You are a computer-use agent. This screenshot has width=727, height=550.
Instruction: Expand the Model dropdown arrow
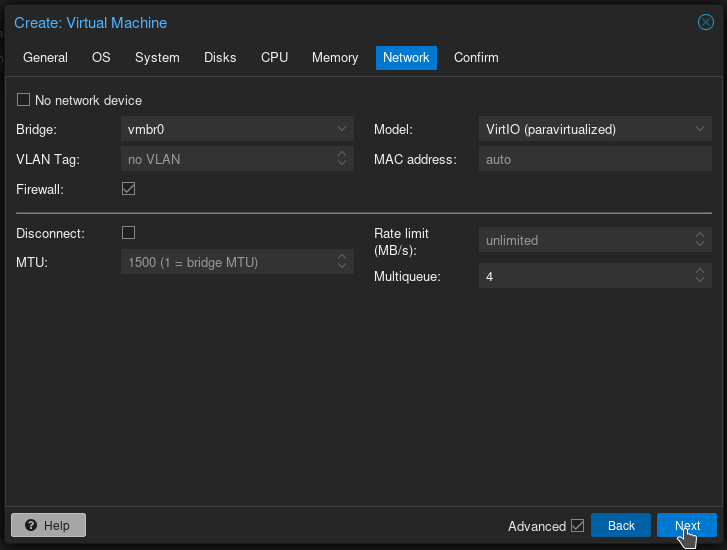tap(700, 129)
